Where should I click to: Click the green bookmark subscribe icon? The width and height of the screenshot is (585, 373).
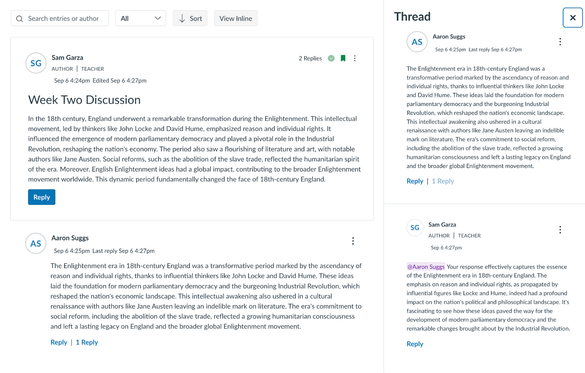tap(343, 58)
